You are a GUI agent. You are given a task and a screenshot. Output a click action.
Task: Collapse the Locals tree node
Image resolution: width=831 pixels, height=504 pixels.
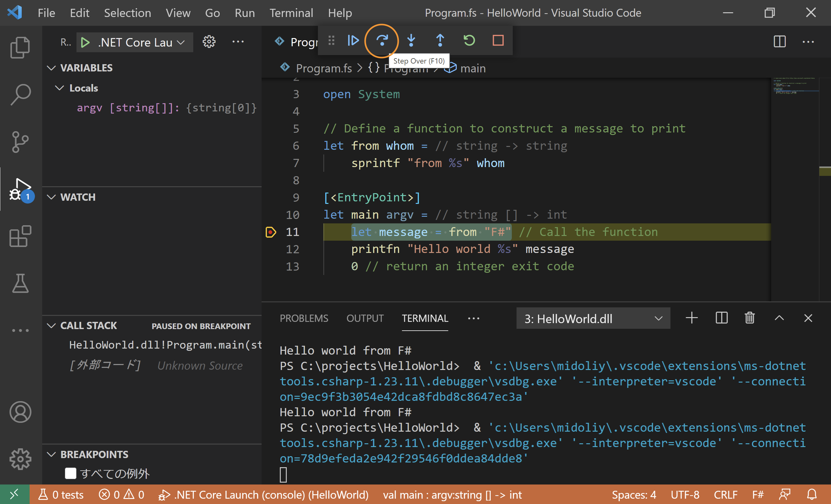pos(59,88)
